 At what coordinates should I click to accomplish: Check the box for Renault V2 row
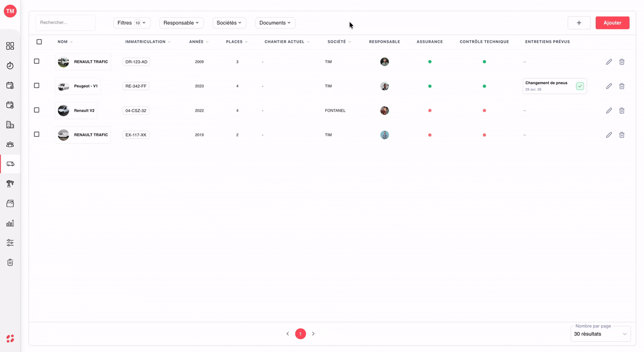pyautogui.click(x=36, y=110)
